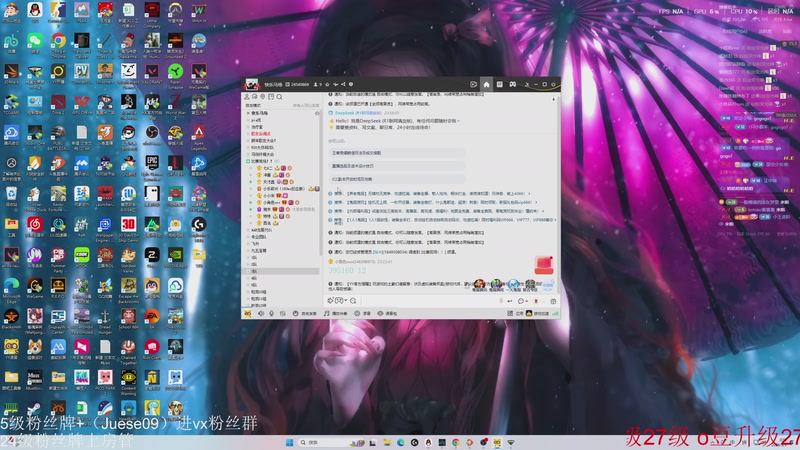Click the emoji controller icon in chat input bar

click(x=339, y=301)
